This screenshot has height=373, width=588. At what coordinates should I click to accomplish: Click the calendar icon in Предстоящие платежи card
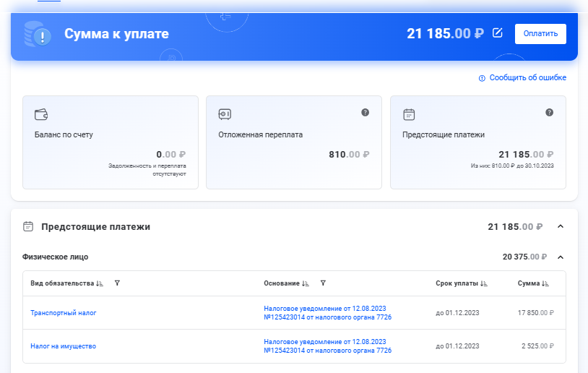(x=409, y=114)
